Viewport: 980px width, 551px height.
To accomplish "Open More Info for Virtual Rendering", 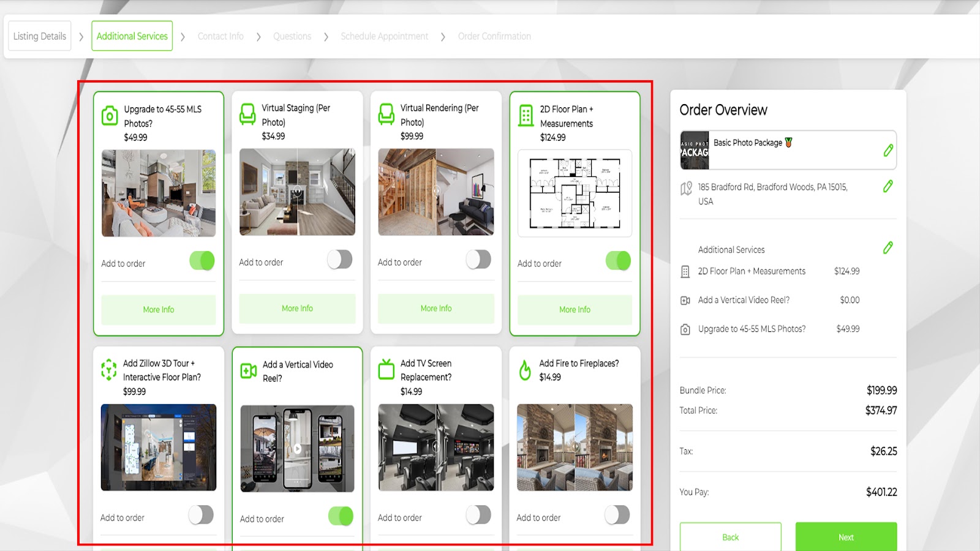I will (x=436, y=309).
